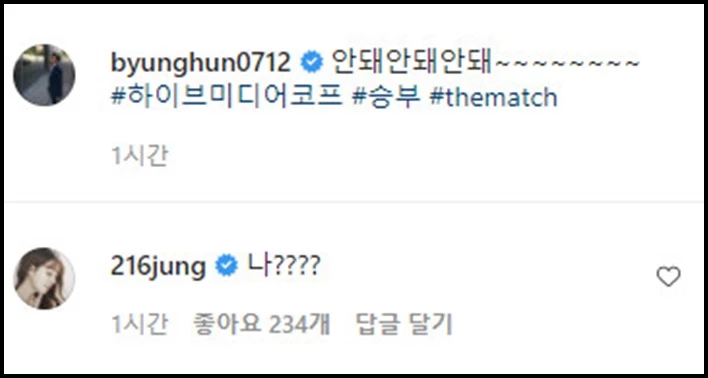Click the 1시간 timestamp under the caption
This screenshot has height=378, width=708.
140,156
